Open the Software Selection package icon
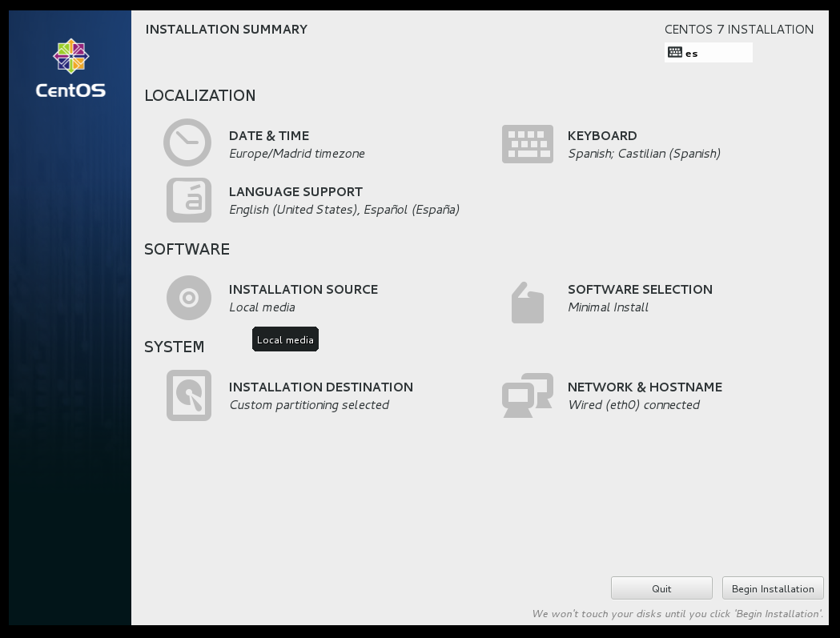This screenshot has height=638, width=840. click(x=527, y=303)
